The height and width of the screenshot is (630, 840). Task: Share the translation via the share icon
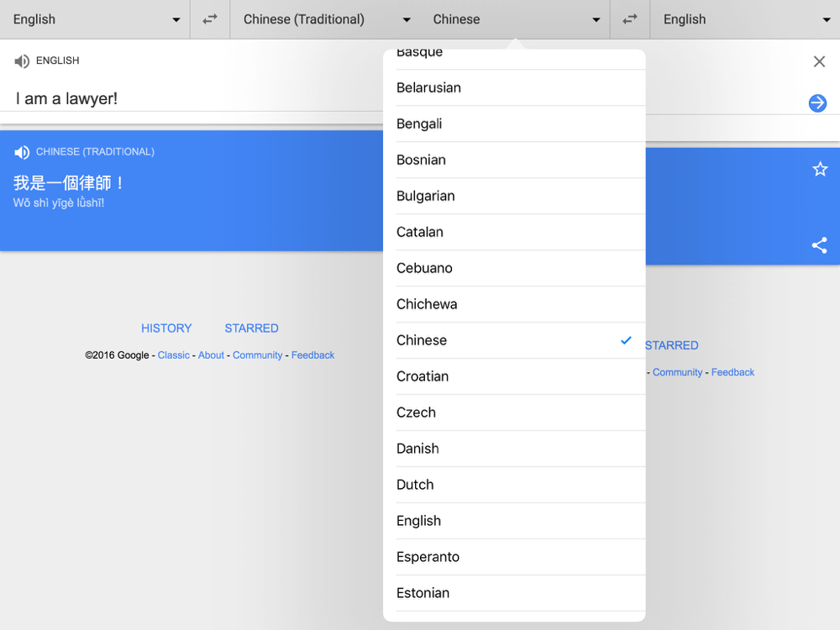coord(819,245)
